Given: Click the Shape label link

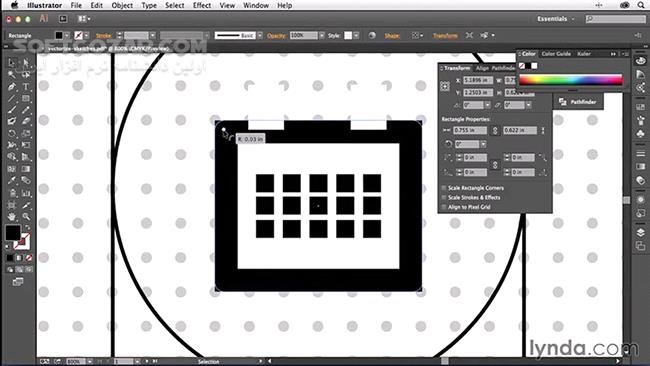Looking at the screenshot, I should coord(392,36).
